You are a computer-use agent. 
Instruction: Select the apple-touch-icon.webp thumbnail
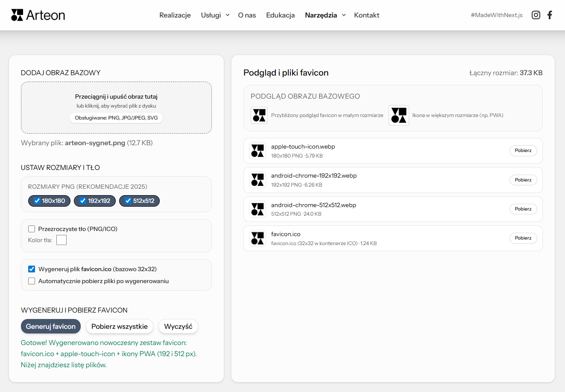[258, 150]
